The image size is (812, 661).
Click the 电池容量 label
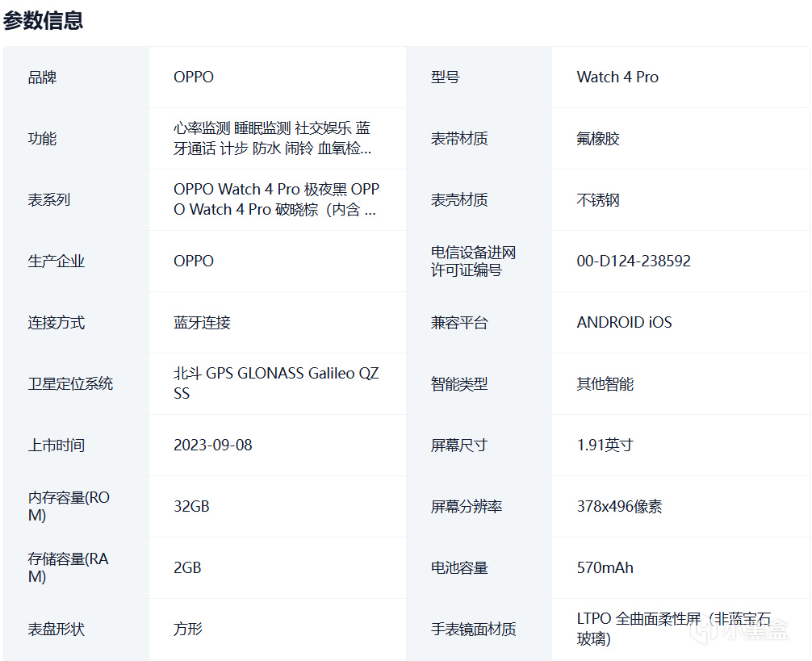tap(459, 568)
